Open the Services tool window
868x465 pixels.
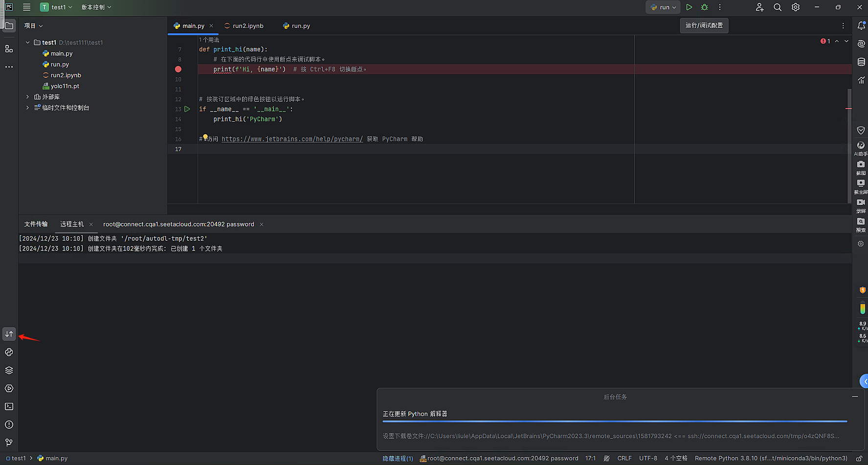click(x=9, y=388)
